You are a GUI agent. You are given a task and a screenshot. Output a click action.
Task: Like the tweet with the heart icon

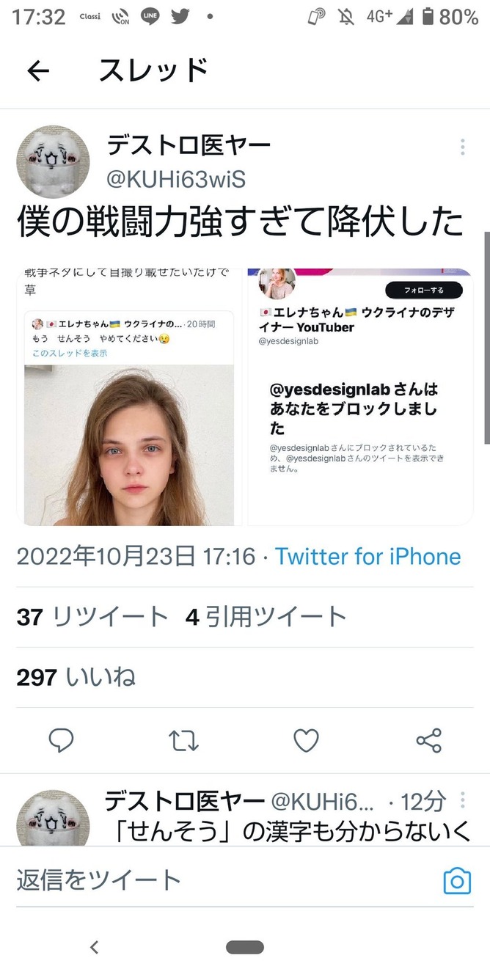tap(307, 741)
